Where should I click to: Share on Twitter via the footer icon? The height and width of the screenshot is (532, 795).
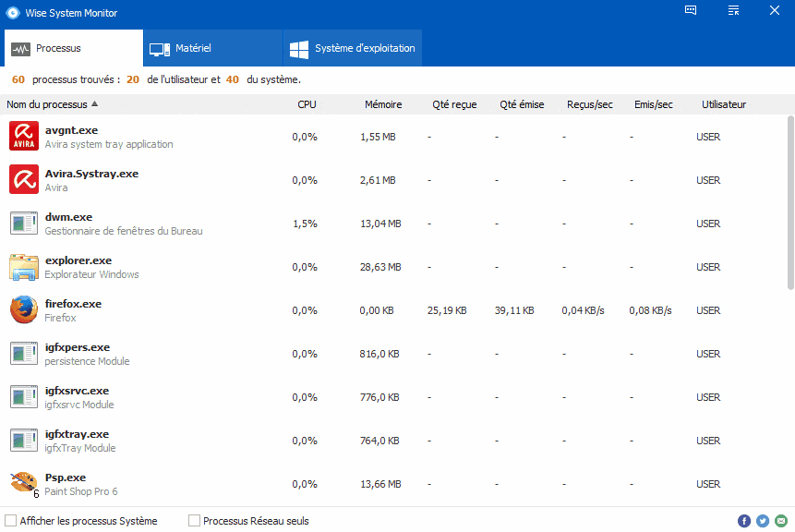[x=763, y=521]
